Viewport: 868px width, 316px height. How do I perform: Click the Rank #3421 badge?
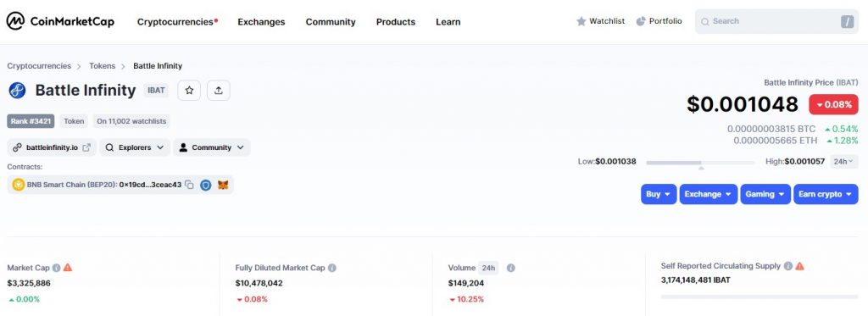[31, 120]
